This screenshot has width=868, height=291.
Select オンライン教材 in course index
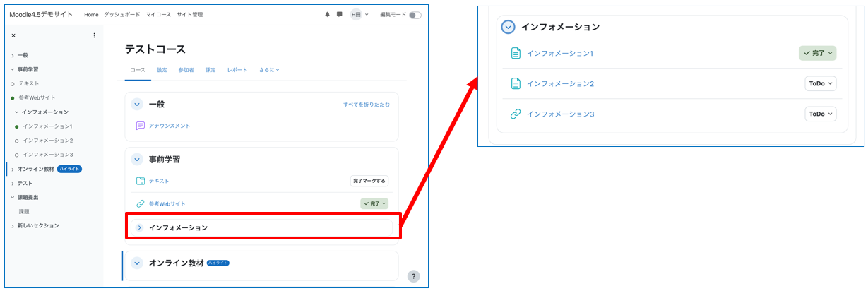(x=37, y=169)
